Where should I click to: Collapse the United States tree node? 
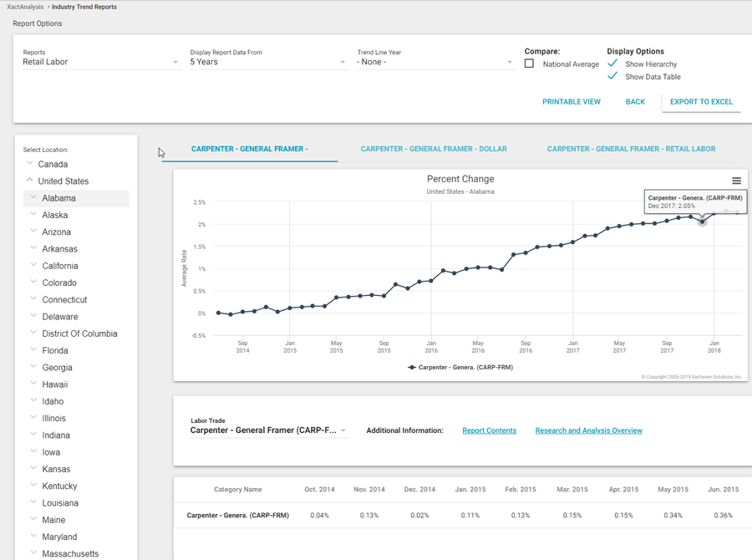coord(30,181)
